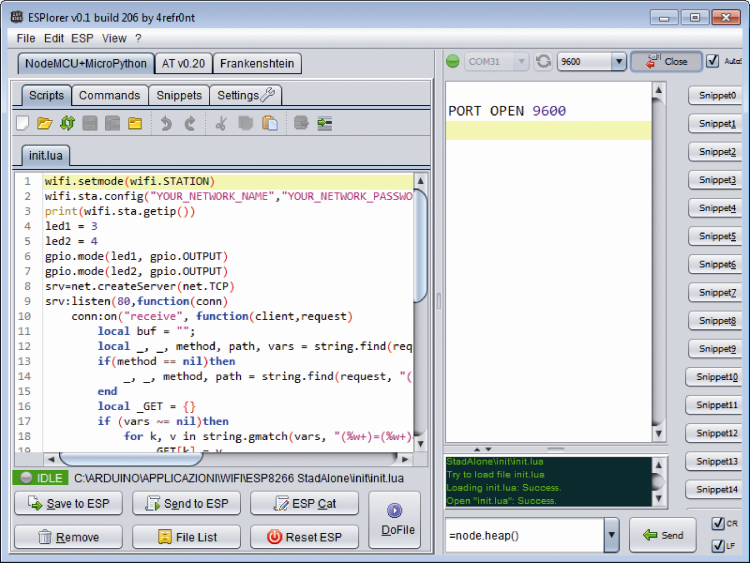Image resolution: width=750 pixels, height=563 pixels.
Task: Toggle the CR checkbox
Action: 718,523
